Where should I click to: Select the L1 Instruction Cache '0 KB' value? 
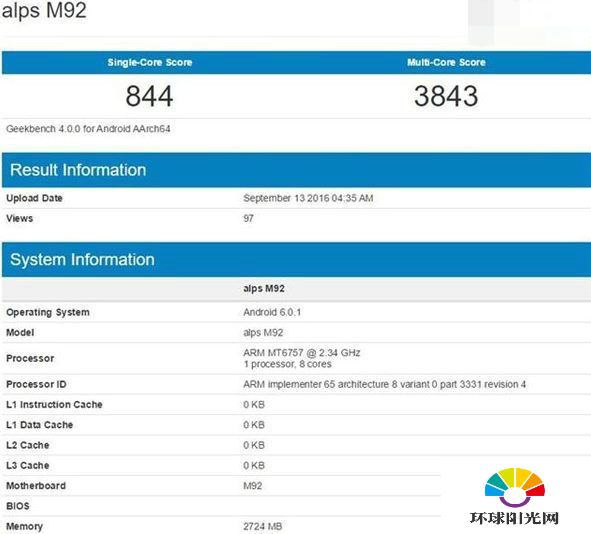(x=254, y=405)
